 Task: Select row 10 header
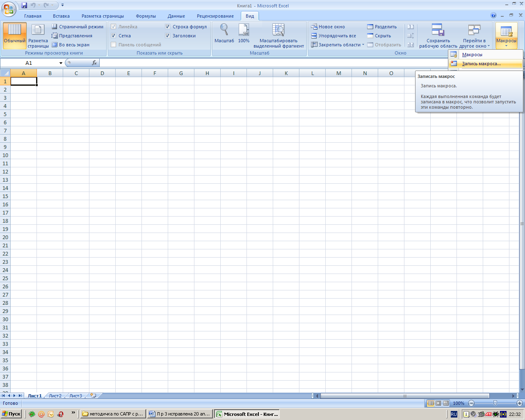pyautogui.click(x=5, y=155)
